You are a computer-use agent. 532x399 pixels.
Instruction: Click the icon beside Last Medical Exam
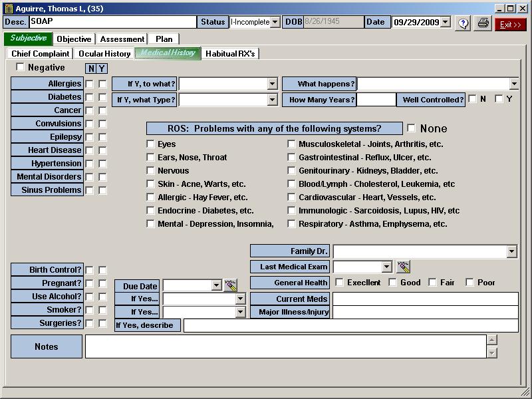403,267
